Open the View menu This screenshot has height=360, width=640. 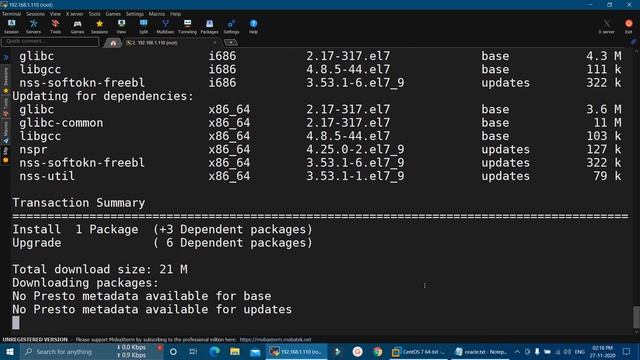(x=55, y=14)
